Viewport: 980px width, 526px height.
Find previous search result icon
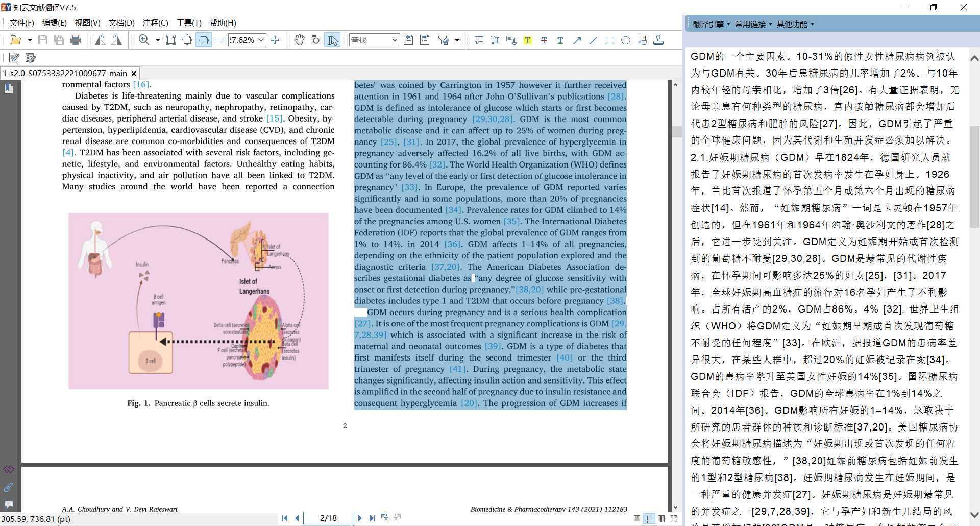coord(408,40)
